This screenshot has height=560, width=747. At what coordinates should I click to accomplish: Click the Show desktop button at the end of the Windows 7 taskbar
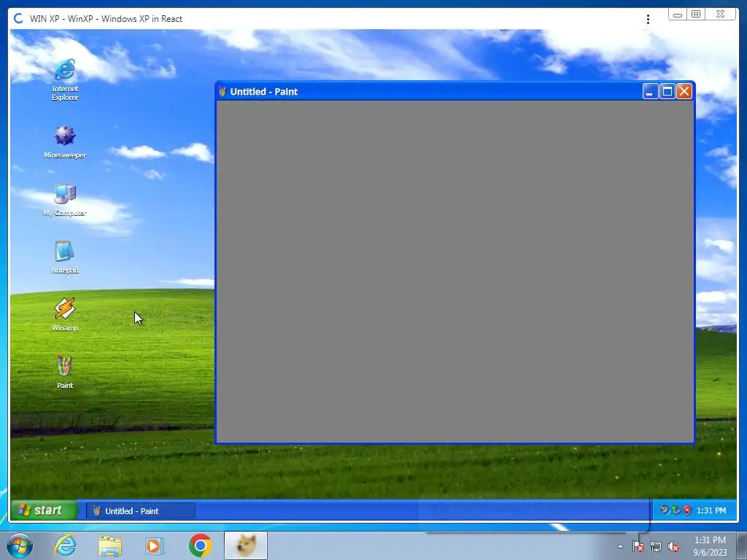(742, 545)
